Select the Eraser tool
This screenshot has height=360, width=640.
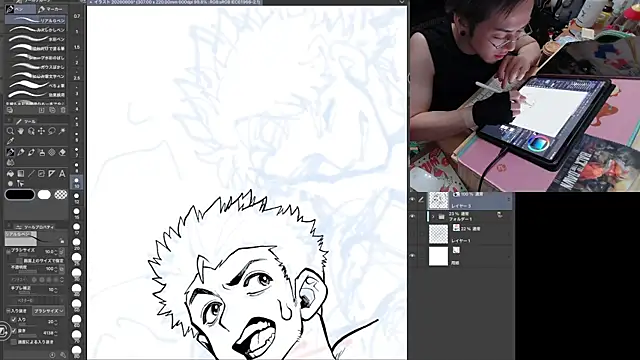(x=62, y=152)
